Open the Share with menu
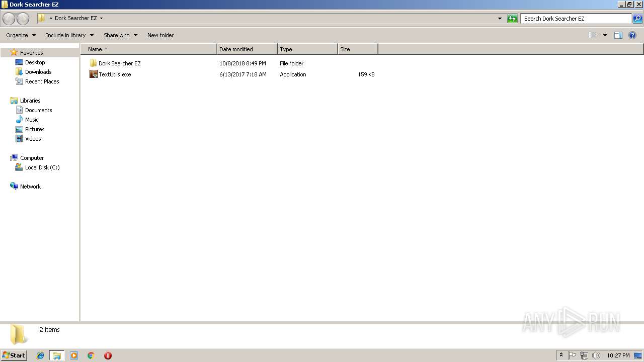The image size is (644, 362). tap(120, 35)
